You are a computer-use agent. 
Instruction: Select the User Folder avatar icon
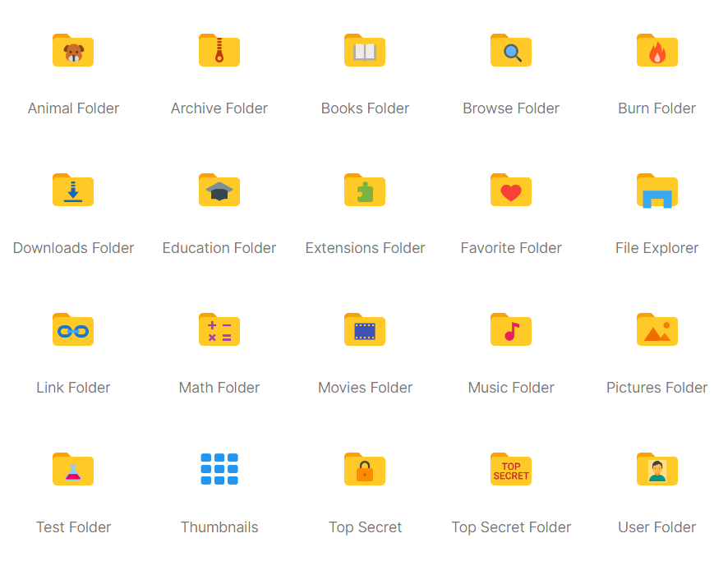coord(657,469)
